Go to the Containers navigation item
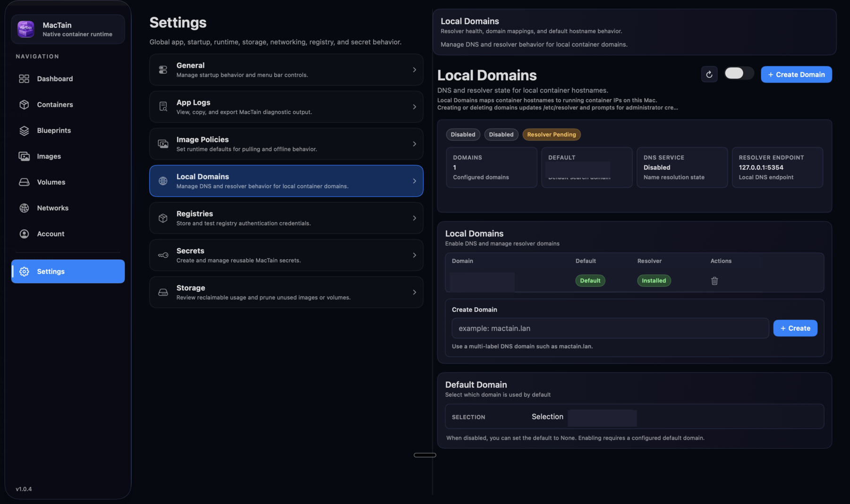 (68, 105)
